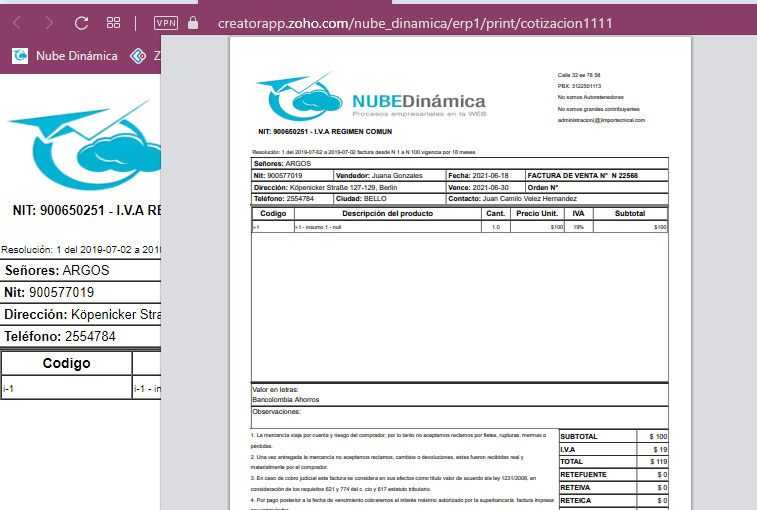This screenshot has width=757, height=510.
Task: Reload the page with the refresh icon
Action: [81, 23]
